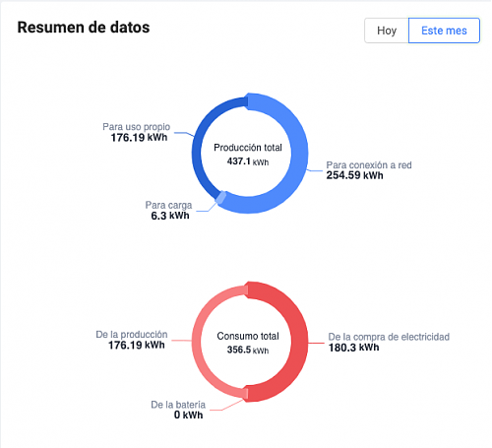The width and height of the screenshot is (492, 448).
Task: Click the Consumo total center text
Action: [248, 336]
